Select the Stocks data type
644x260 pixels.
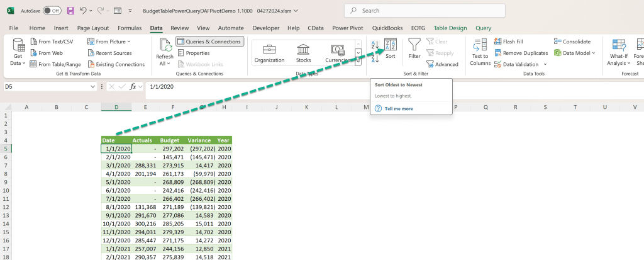pyautogui.click(x=304, y=53)
